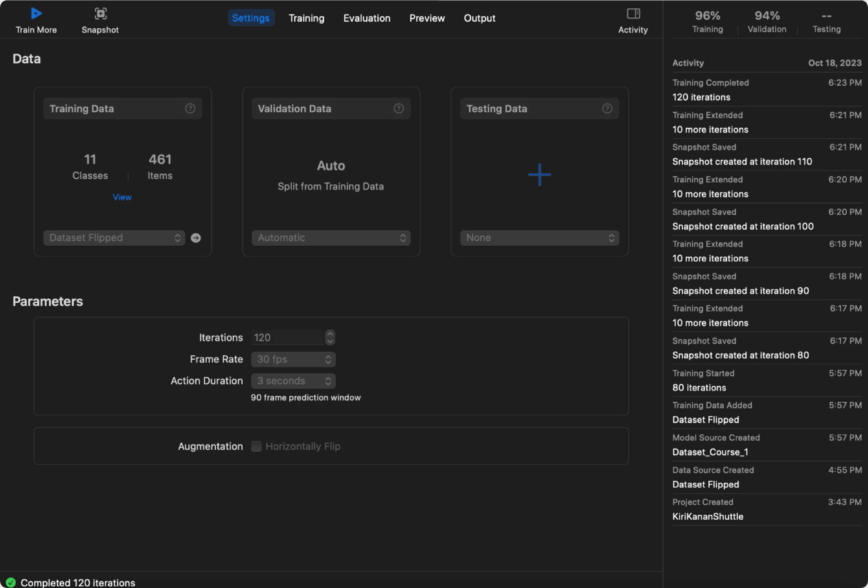Switch to the Training tab

tap(306, 18)
